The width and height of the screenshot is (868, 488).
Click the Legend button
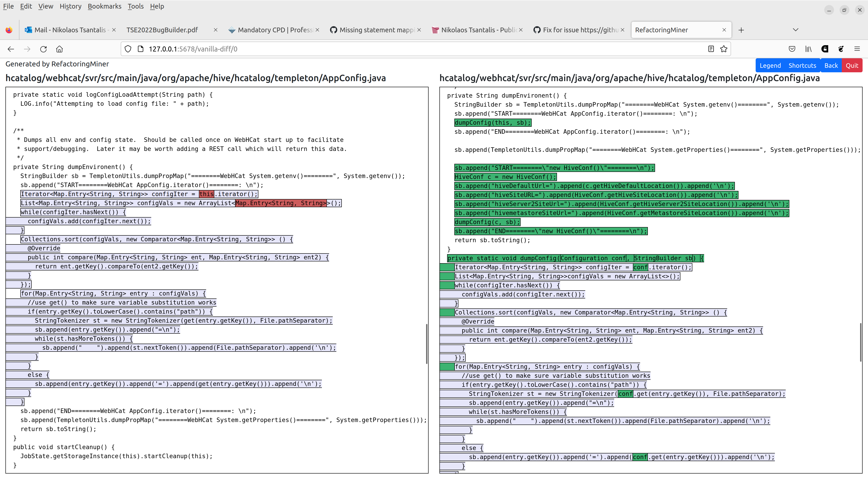coord(770,65)
